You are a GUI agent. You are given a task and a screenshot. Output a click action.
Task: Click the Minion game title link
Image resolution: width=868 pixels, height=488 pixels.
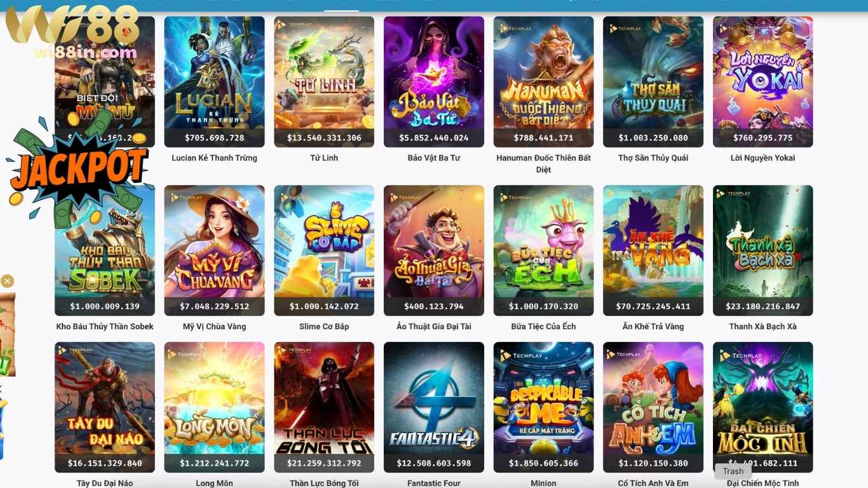click(543, 483)
